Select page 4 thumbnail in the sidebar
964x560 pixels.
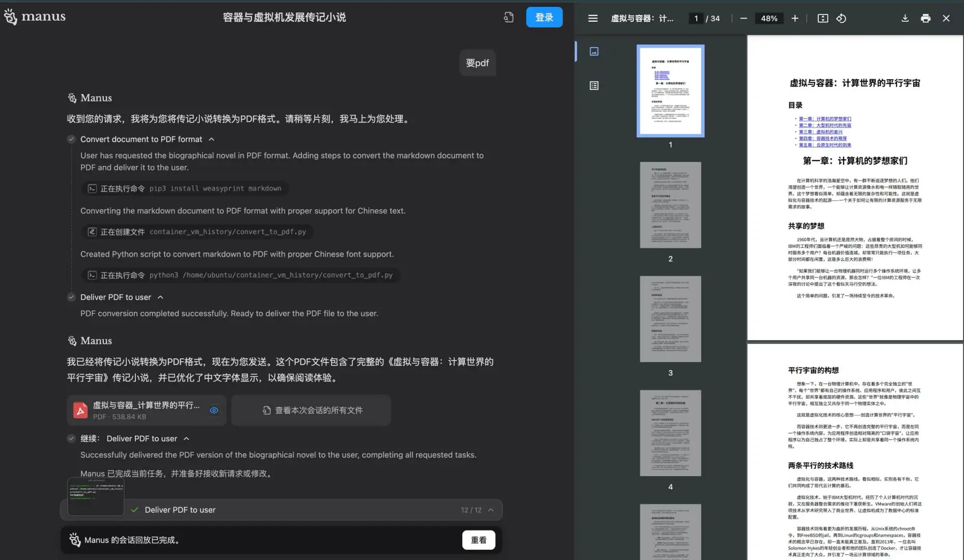click(670, 433)
